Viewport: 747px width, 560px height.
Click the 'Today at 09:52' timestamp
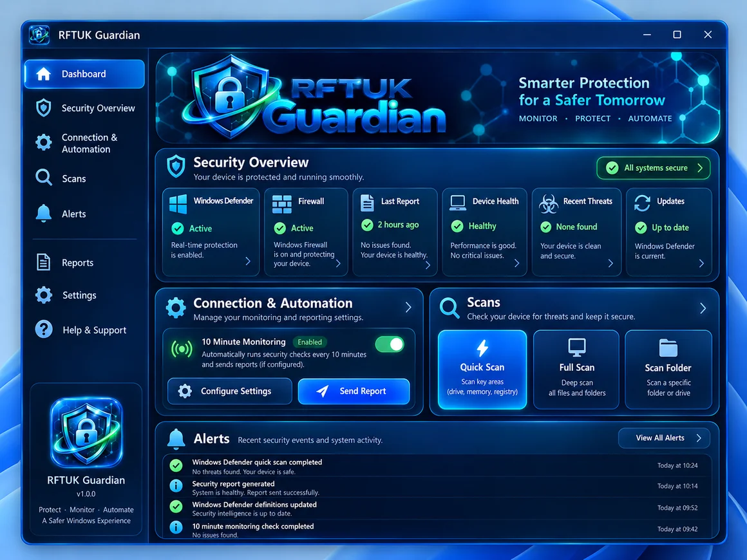[677, 508]
